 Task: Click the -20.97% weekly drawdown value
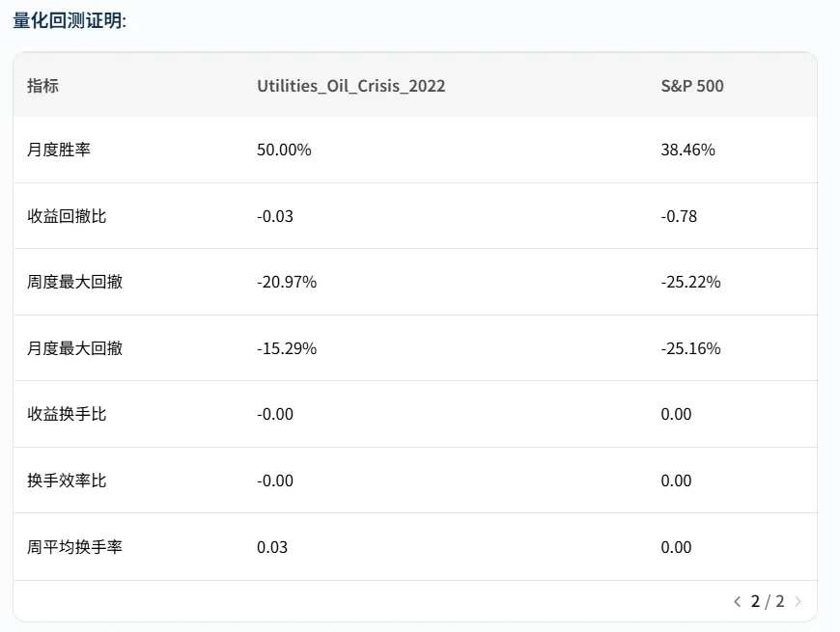(287, 282)
